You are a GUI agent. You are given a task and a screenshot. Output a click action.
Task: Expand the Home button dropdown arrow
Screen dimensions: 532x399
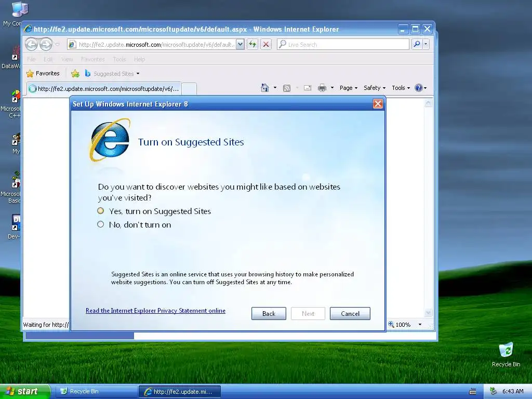tap(275, 88)
